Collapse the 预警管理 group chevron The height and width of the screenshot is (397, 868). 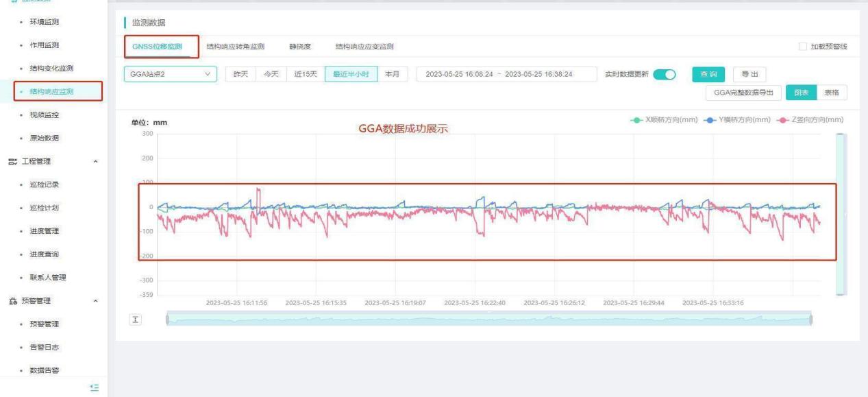point(95,301)
